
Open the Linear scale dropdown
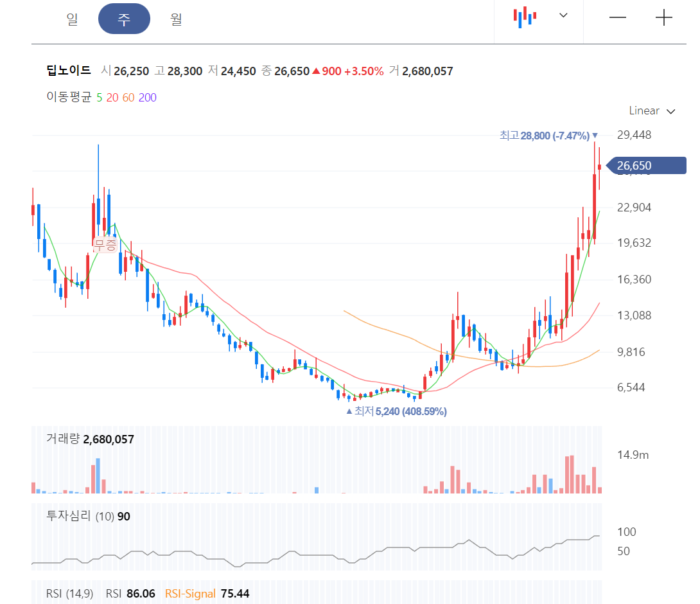(652, 111)
